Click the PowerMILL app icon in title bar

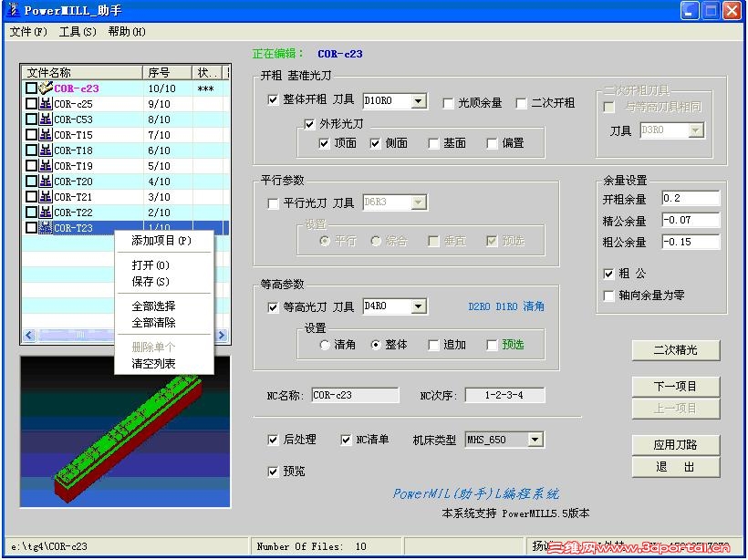[x=14, y=10]
